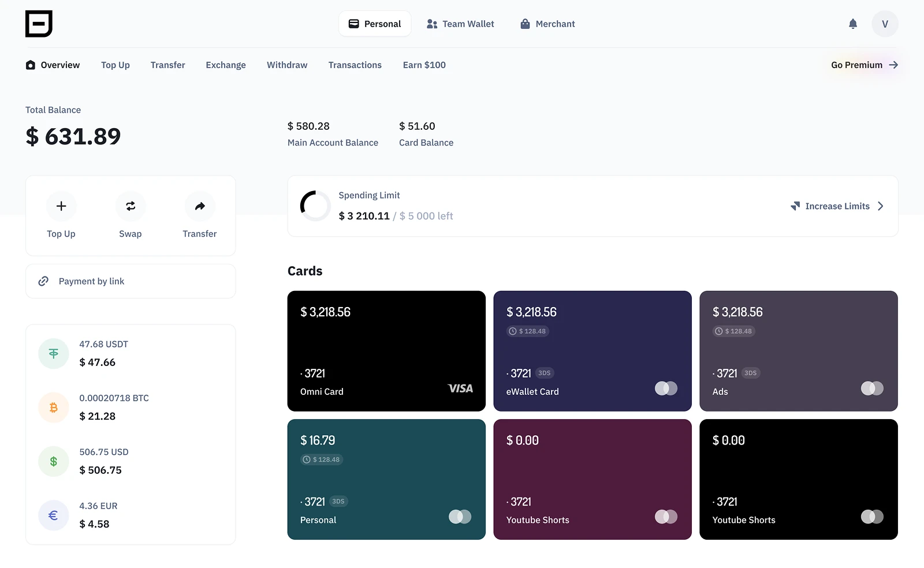The height and width of the screenshot is (568, 924).
Task: Toggle the eWallet Card switch
Action: (666, 388)
